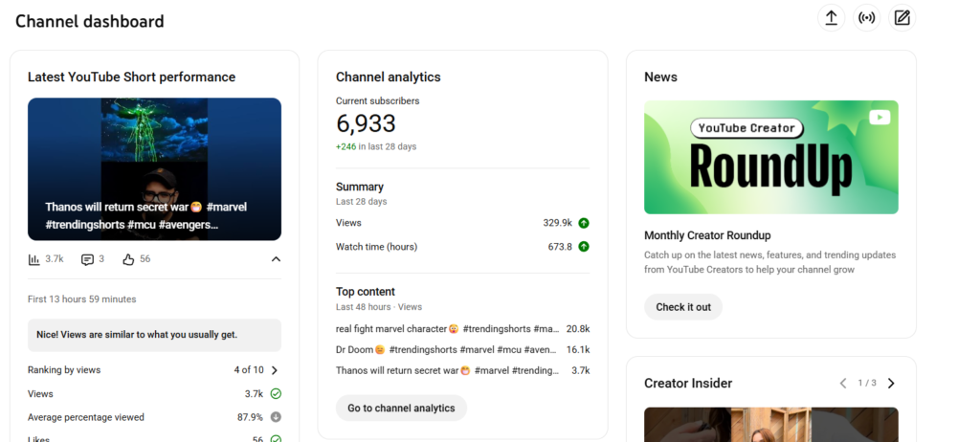Open the Go live broadcast icon
This screenshot has height=442, width=980.
click(866, 18)
